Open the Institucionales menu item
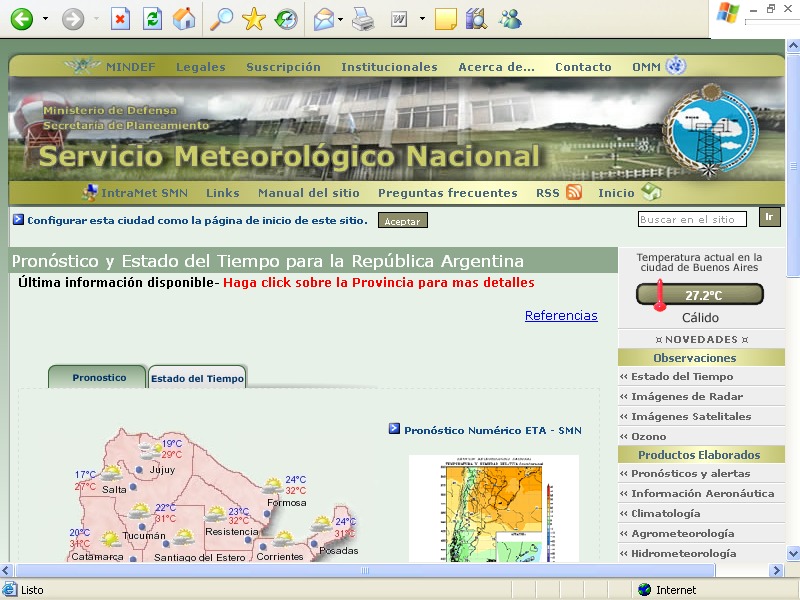800x600 pixels. (x=389, y=67)
